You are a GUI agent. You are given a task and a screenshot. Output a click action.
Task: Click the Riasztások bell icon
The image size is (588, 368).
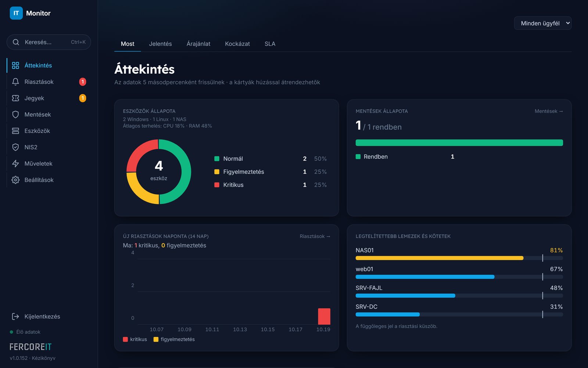15,82
